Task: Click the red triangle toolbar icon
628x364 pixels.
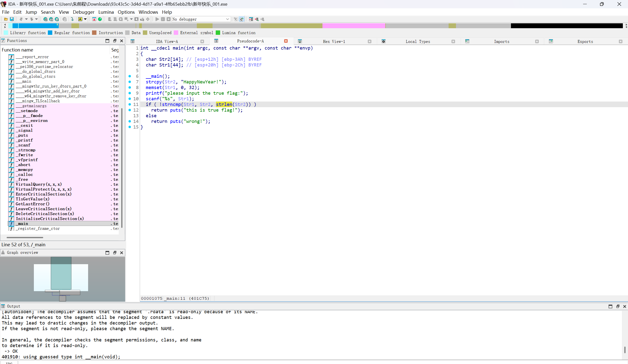Action: point(94,19)
